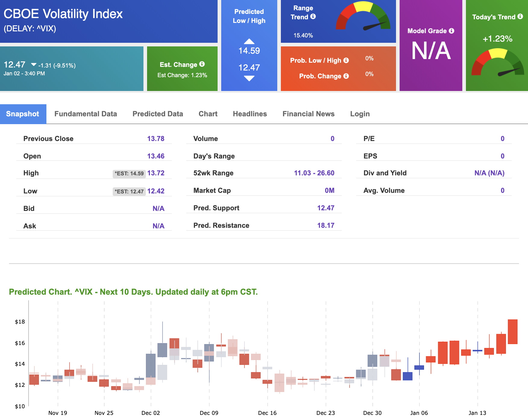Viewport: 528px width, 420px height.
Task: Click the +1.23% today's trend value
Action: coord(498,39)
